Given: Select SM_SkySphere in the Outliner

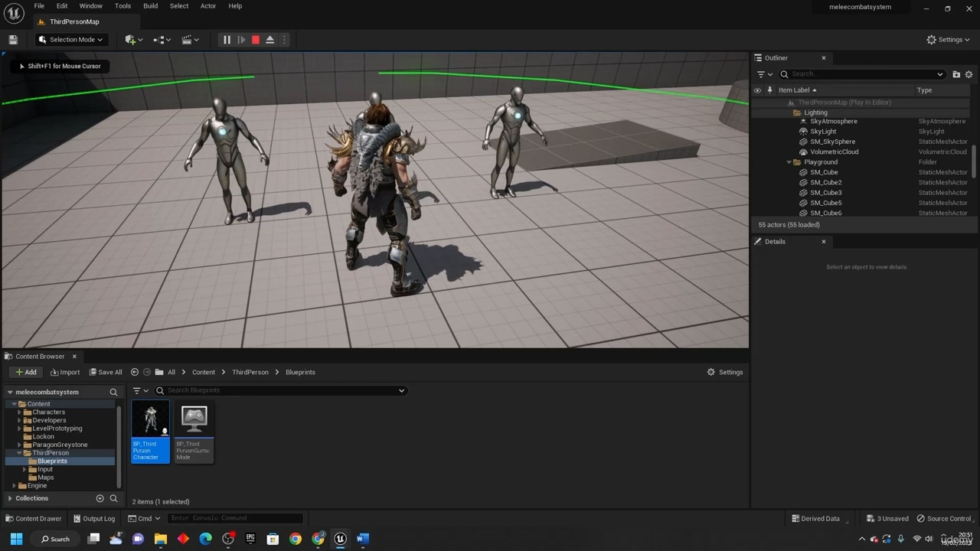Looking at the screenshot, I should pyautogui.click(x=832, y=142).
